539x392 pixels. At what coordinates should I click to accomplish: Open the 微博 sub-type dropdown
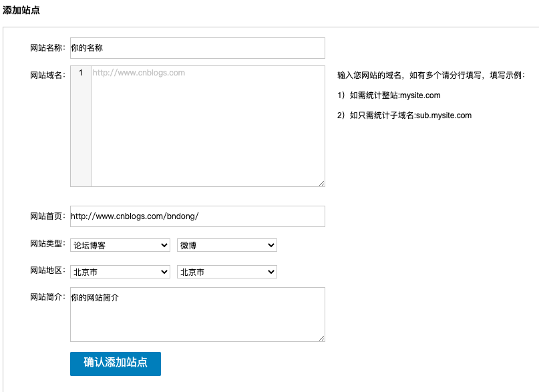pyautogui.click(x=227, y=245)
